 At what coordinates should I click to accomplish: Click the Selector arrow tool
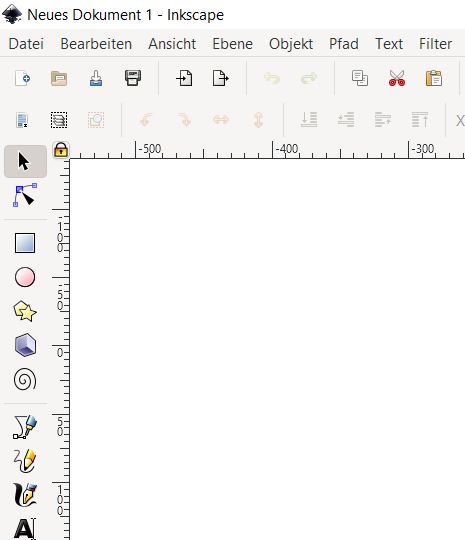pyautogui.click(x=25, y=162)
